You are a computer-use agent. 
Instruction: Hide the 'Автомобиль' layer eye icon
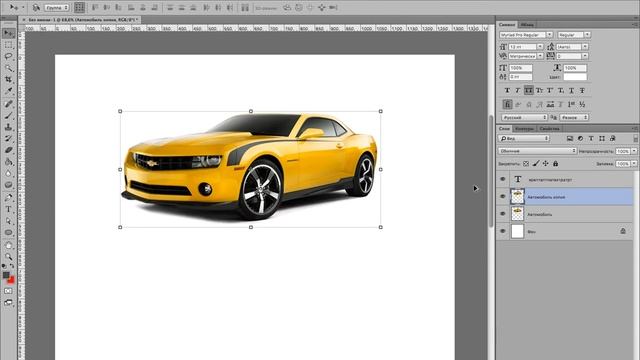pos(503,214)
